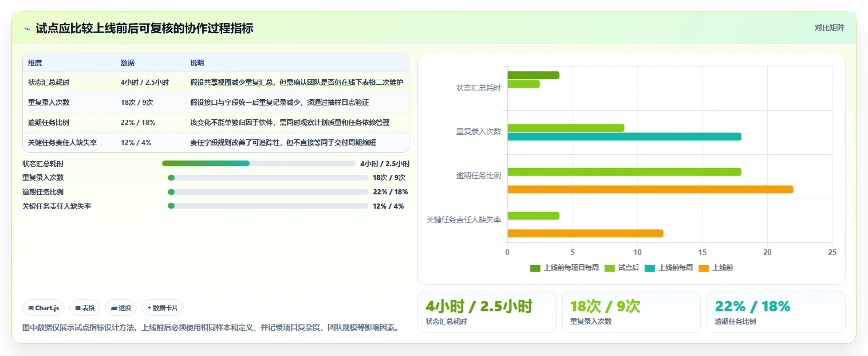The height and width of the screenshot is (356, 868).
Task: Click the light green 状态汇总耗时 chart bar
Action: tap(523, 84)
